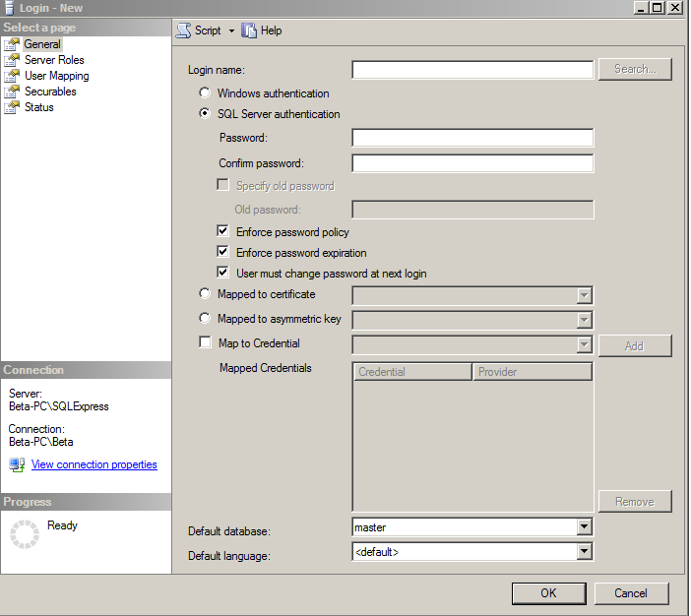This screenshot has width=691, height=616.
Task: Click the Script toolbar label
Action: (208, 31)
